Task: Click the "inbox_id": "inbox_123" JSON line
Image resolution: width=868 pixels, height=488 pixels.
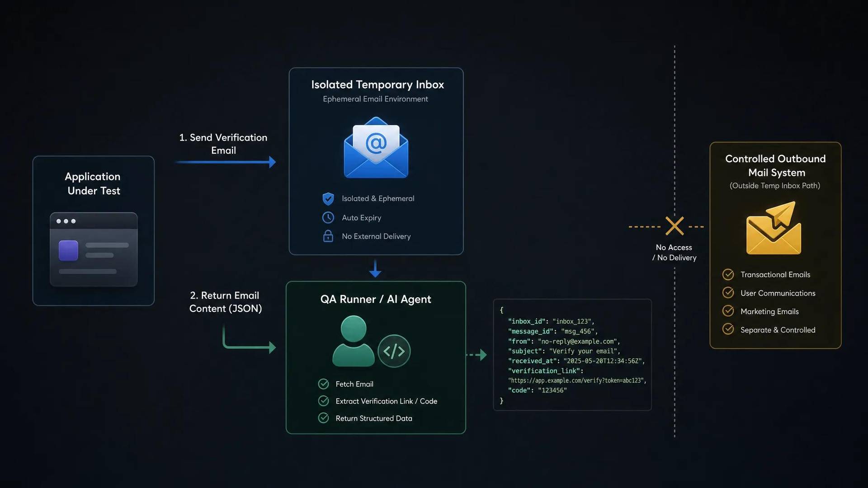Action: point(552,321)
